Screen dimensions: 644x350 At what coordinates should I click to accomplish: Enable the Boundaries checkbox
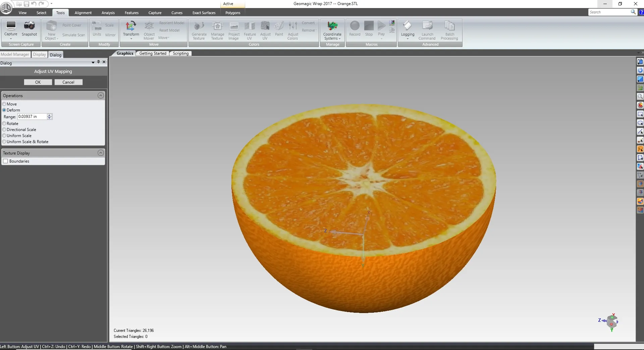[5, 161]
